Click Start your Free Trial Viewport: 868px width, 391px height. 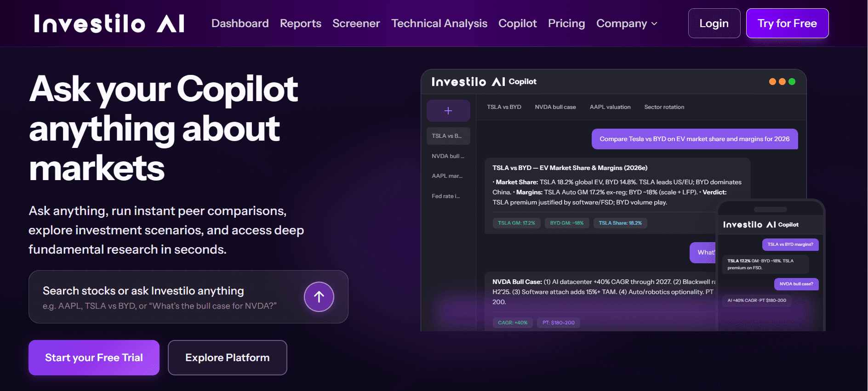94,357
